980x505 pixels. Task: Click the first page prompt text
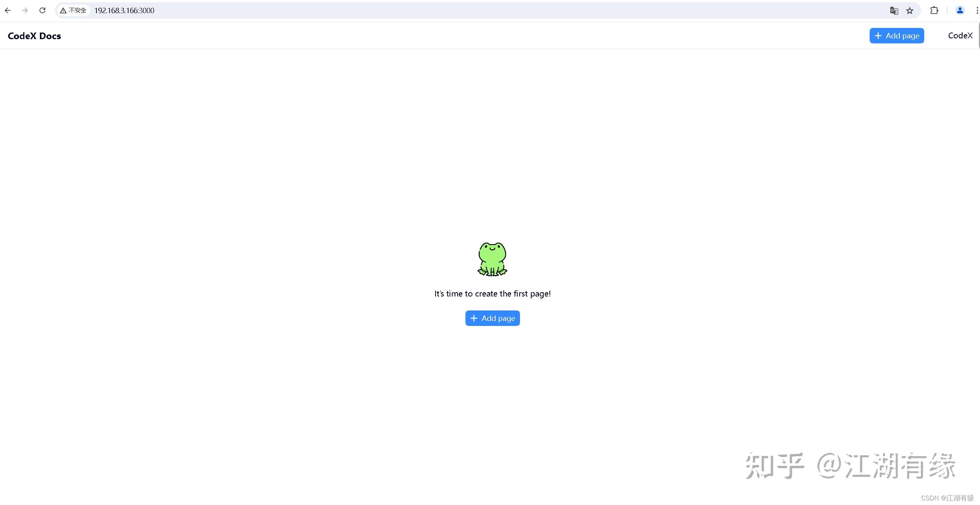tap(492, 294)
